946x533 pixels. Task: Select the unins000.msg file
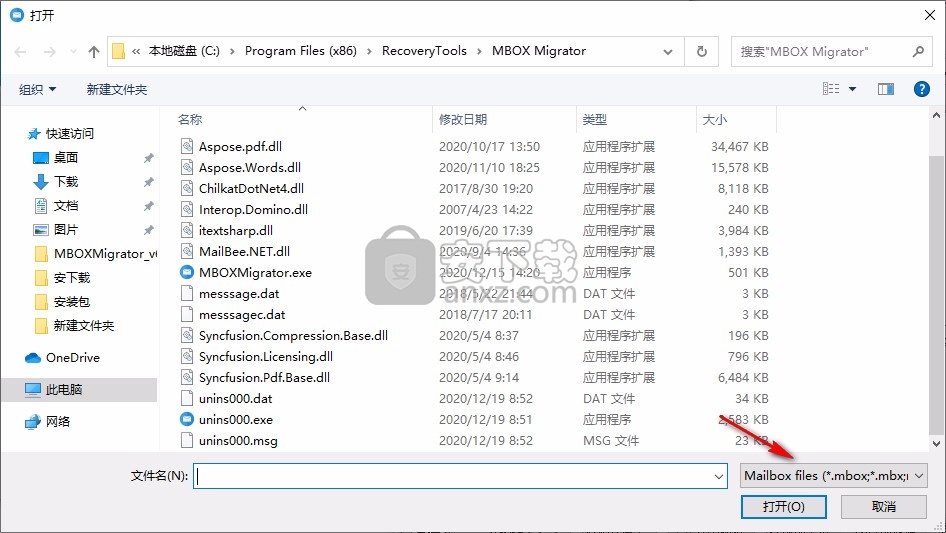[238, 441]
